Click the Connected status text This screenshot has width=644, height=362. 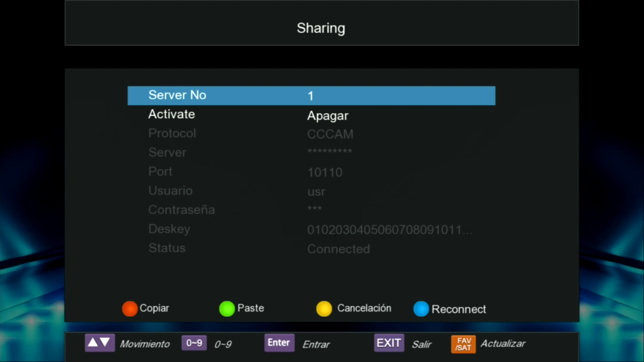click(x=338, y=249)
